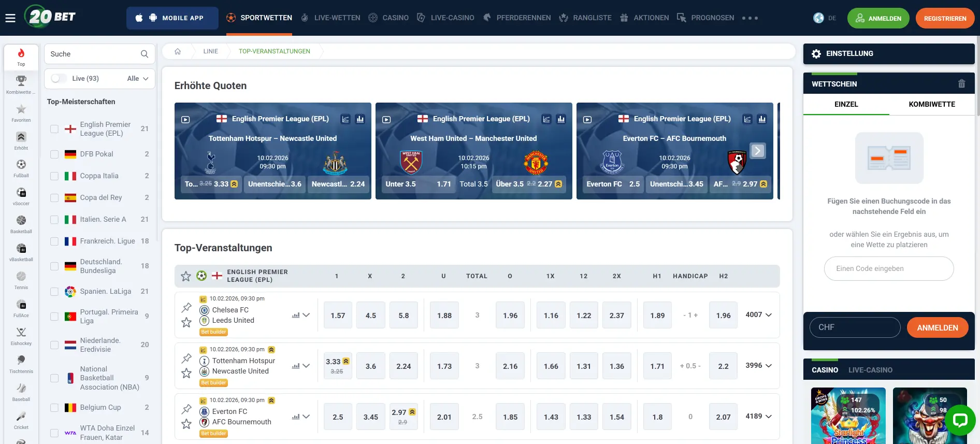The width and height of the screenshot is (980, 444).
Task: Expand Everton FC match details chevron
Action: click(x=306, y=417)
